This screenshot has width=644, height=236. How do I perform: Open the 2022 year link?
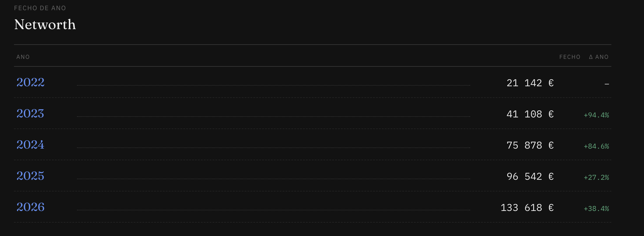[30, 82]
